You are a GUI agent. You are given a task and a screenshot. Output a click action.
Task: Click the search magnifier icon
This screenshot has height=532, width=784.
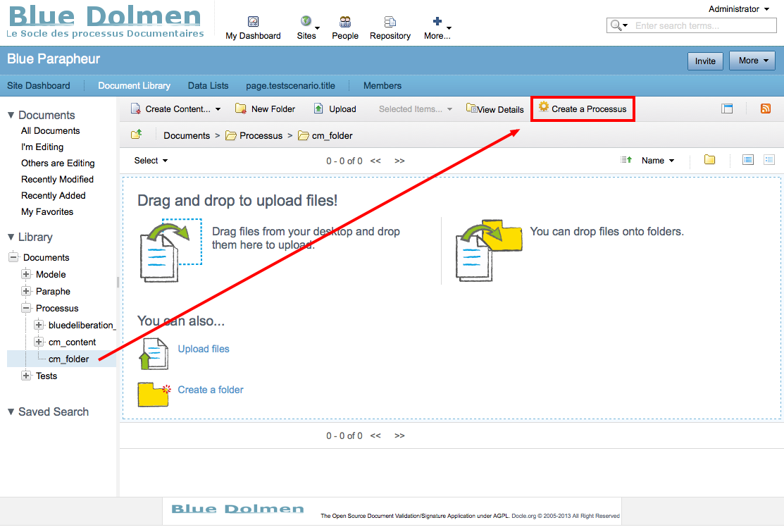point(616,25)
